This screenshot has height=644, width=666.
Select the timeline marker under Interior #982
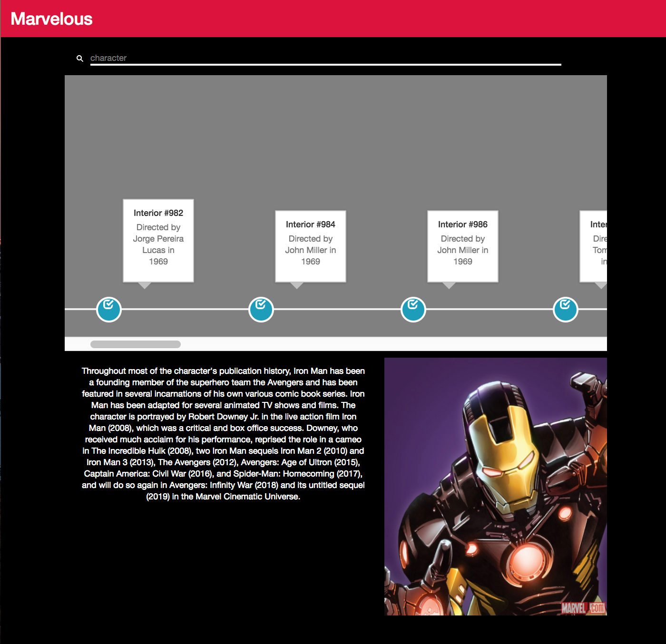click(109, 310)
